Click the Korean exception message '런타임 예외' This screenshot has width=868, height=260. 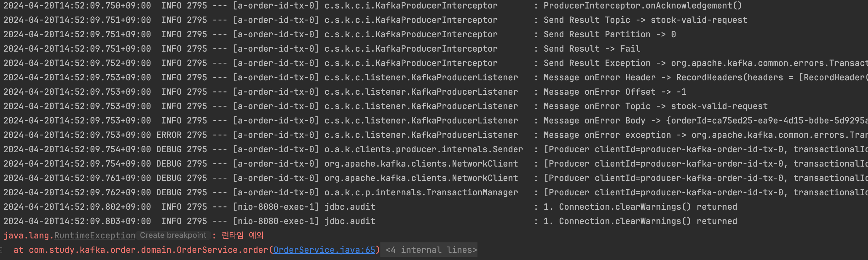242,235
